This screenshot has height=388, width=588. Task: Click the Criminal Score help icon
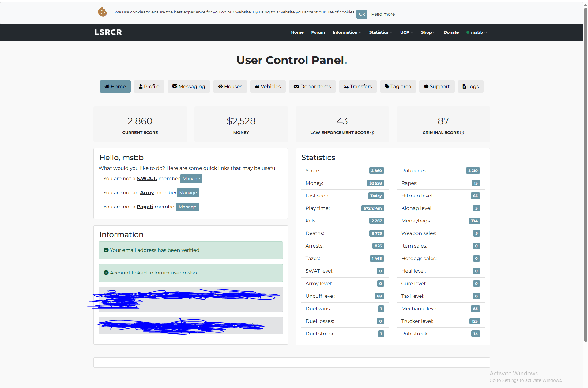[462, 132]
